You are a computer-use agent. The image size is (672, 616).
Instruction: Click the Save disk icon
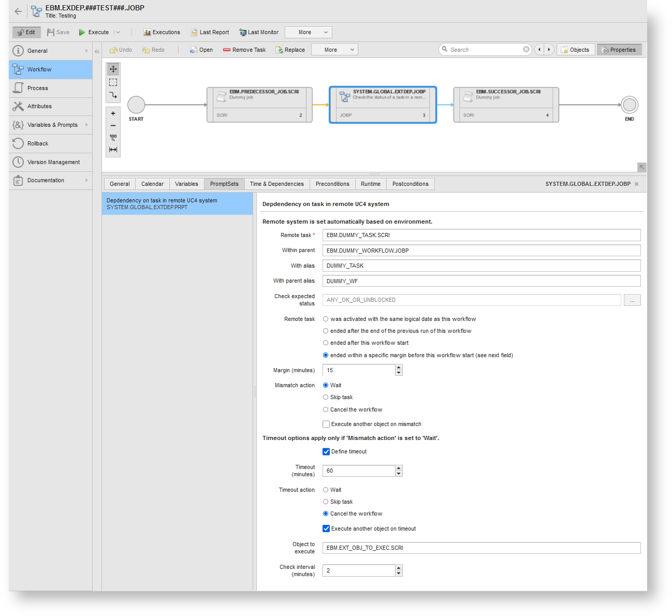click(51, 32)
